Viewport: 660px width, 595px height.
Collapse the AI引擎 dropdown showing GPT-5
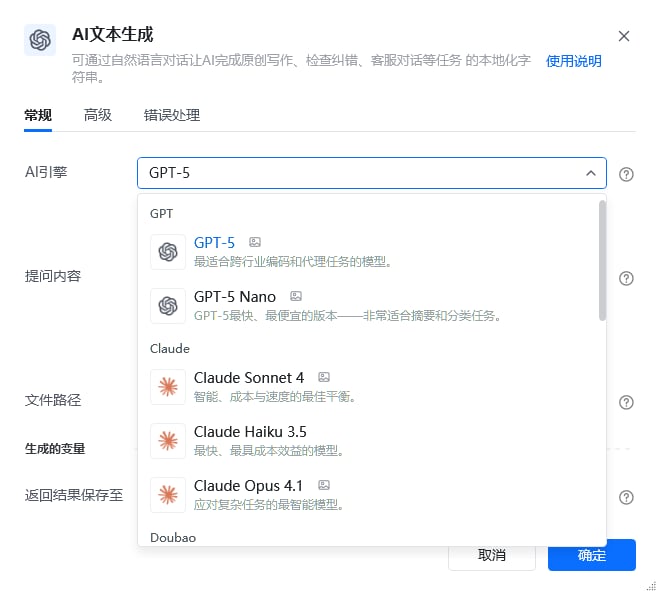pos(372,173)
